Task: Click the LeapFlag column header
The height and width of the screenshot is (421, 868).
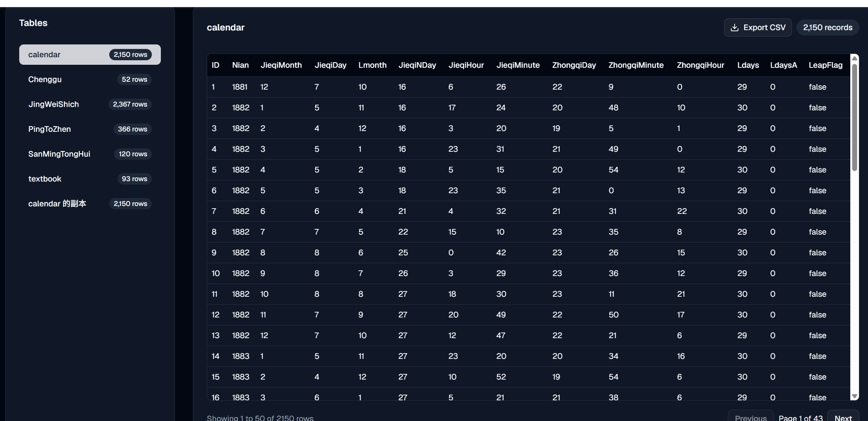Action: pyautogui.click(x=825, y=65)
